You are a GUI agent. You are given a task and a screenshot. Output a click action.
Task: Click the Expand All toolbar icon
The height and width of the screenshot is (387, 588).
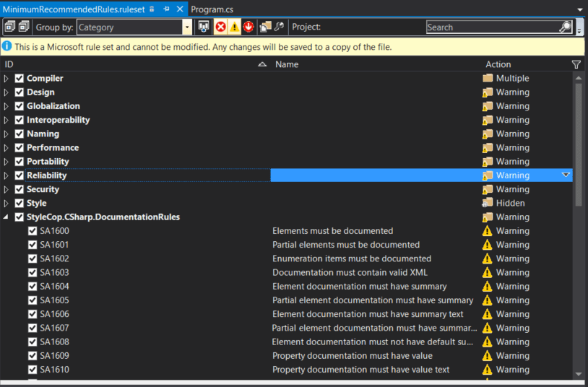[9, 27]
